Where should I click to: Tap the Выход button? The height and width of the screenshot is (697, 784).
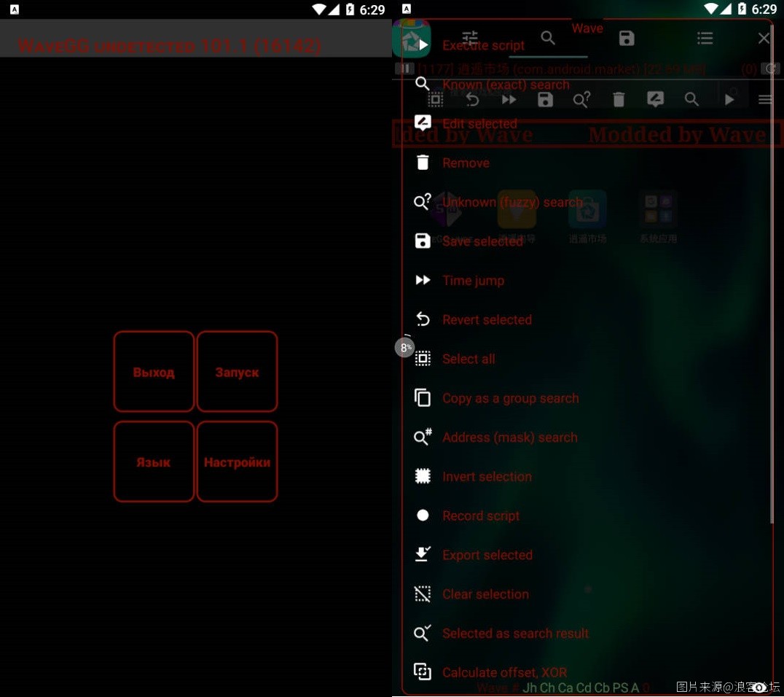pyautogui.click(x=154, y=372)
